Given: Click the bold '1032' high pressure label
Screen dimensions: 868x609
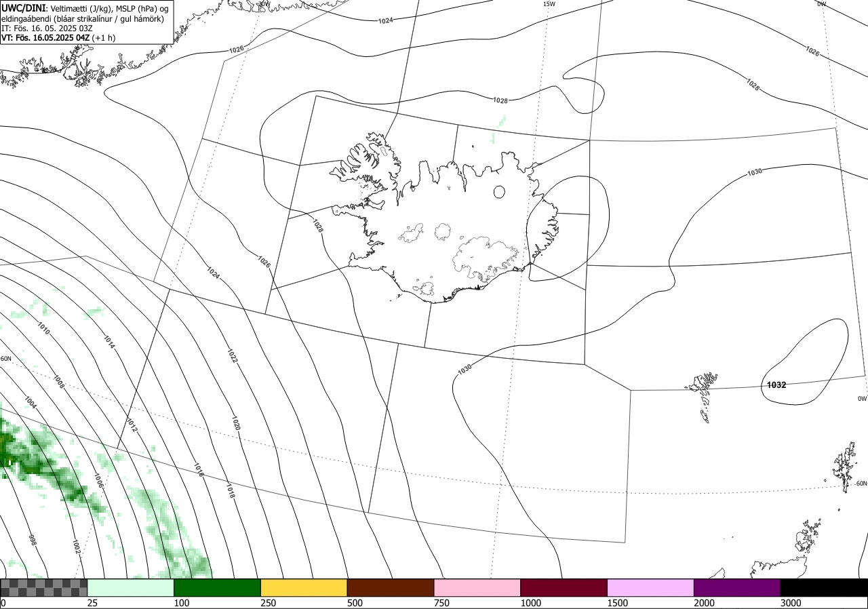Looking at the screenshot, I should (776, 385).
